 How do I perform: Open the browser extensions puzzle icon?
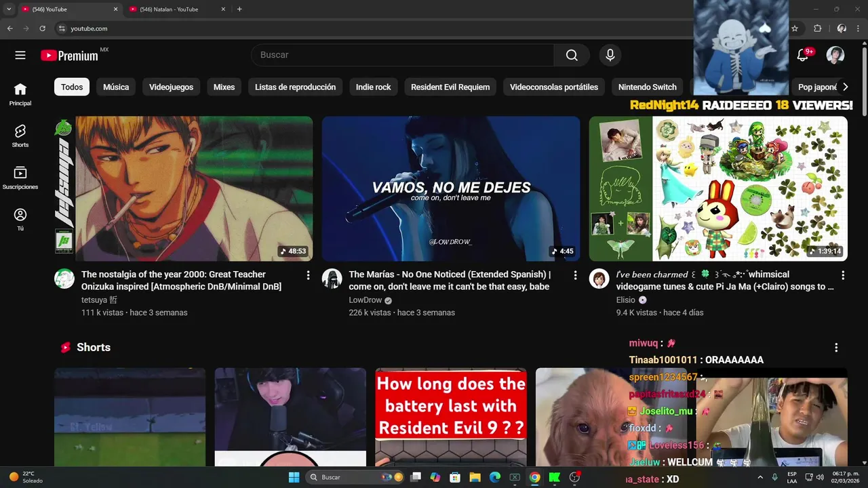[817, 28]
